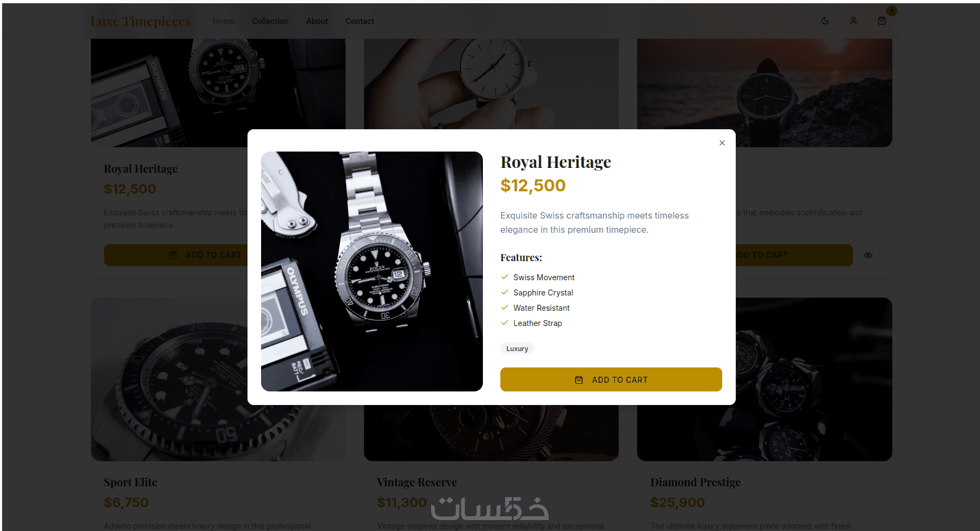Viewport: 980px width, 531px height.
Task: Toggle dark mode moon icon
Action: tap(825, 21)
